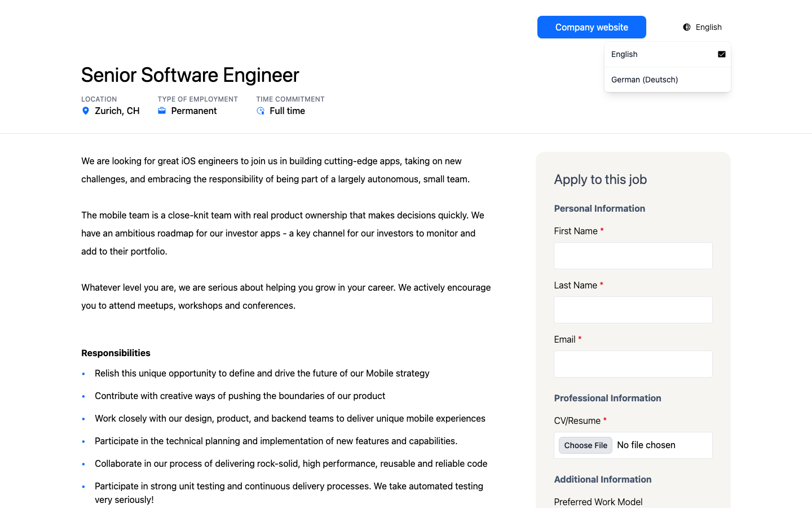Click the location pin icon

[86, 111]
